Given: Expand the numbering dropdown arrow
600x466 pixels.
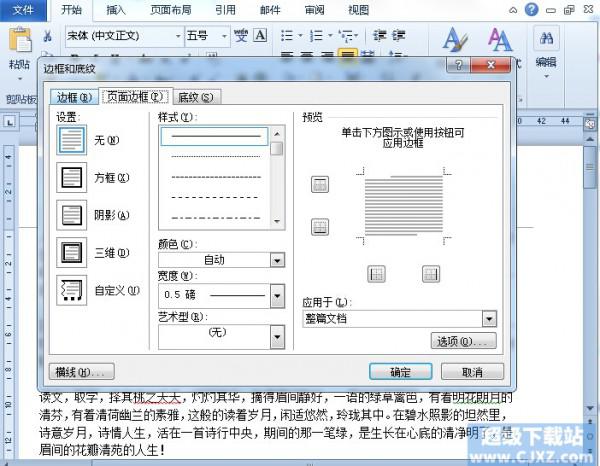Looking at the screenshot, I should click(x=330, y=36).
